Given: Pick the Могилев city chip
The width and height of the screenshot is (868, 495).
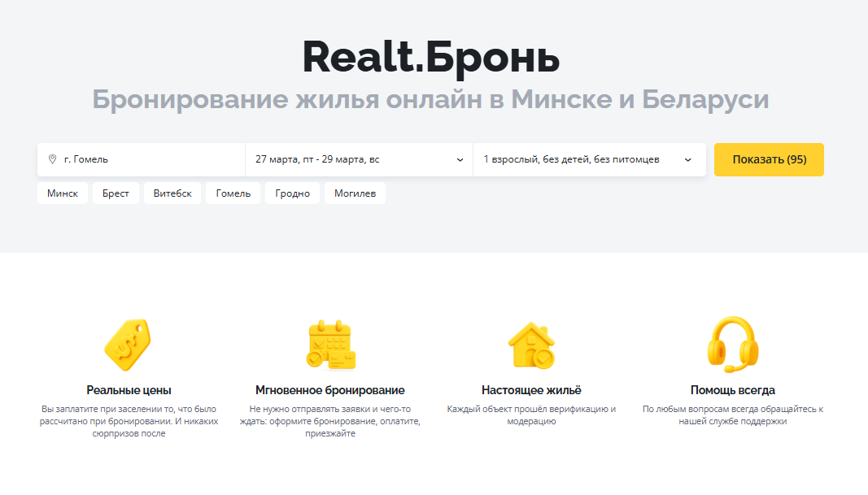Looking at the screenshot, I should pos(355,193).
